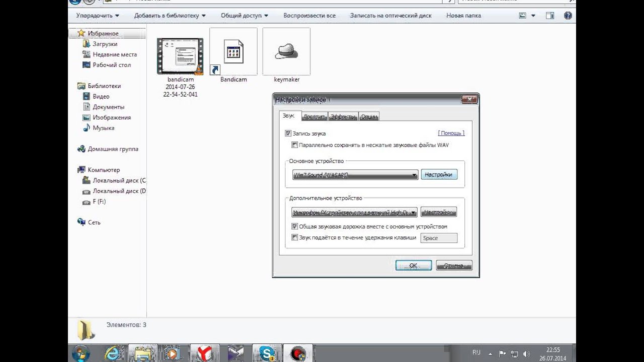Switch to the Логотип tab
This screenshot has width=644, height=362.
click(x=314, y=117)
